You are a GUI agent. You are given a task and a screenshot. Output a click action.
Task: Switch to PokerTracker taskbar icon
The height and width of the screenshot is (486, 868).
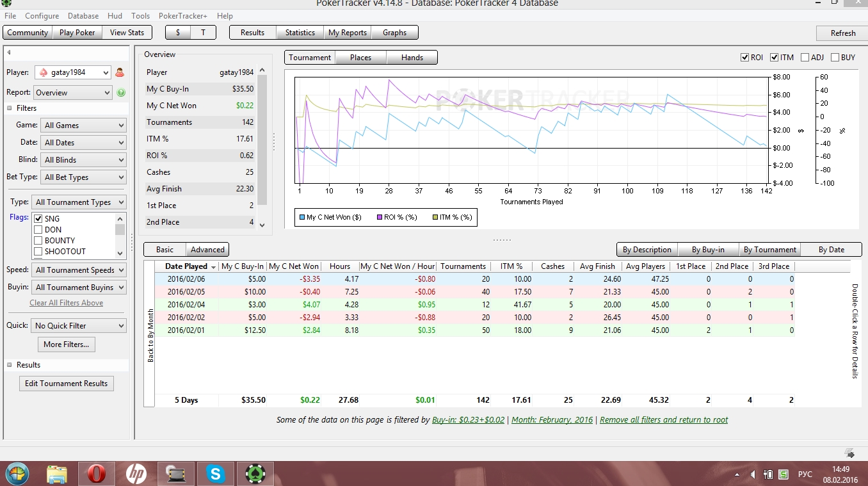[x=255, y=474]
